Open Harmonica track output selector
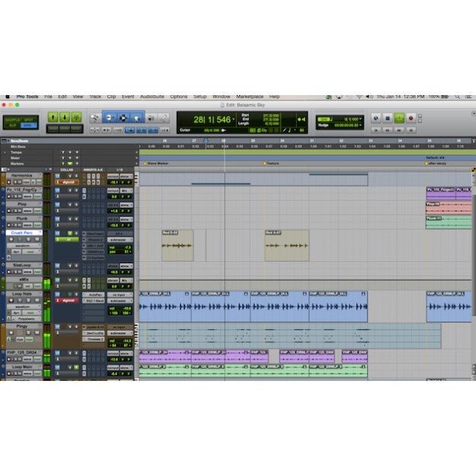 coord(125,176)
